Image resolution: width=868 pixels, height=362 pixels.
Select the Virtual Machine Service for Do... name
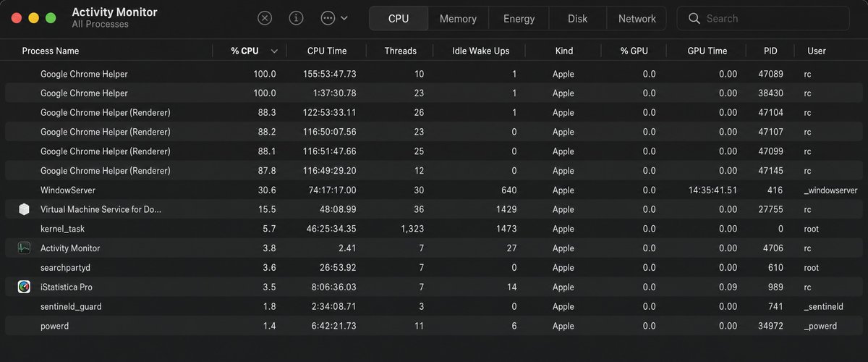point(101,209)
